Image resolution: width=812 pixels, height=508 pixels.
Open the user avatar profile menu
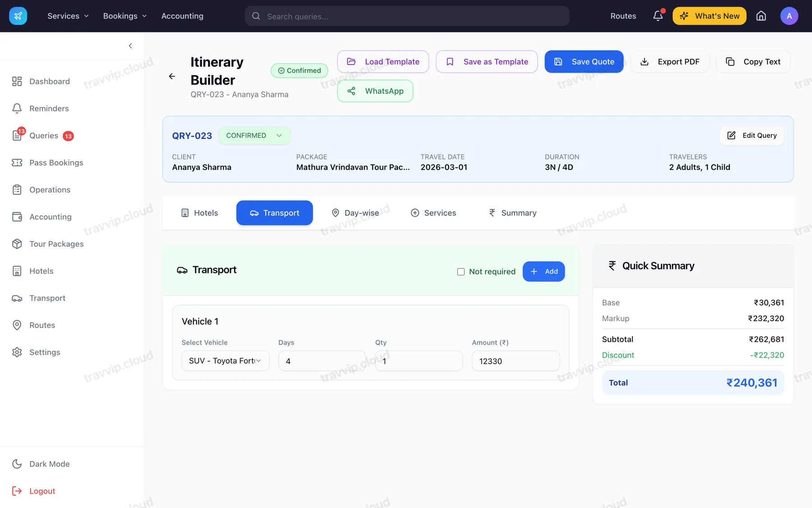(789, 16)
